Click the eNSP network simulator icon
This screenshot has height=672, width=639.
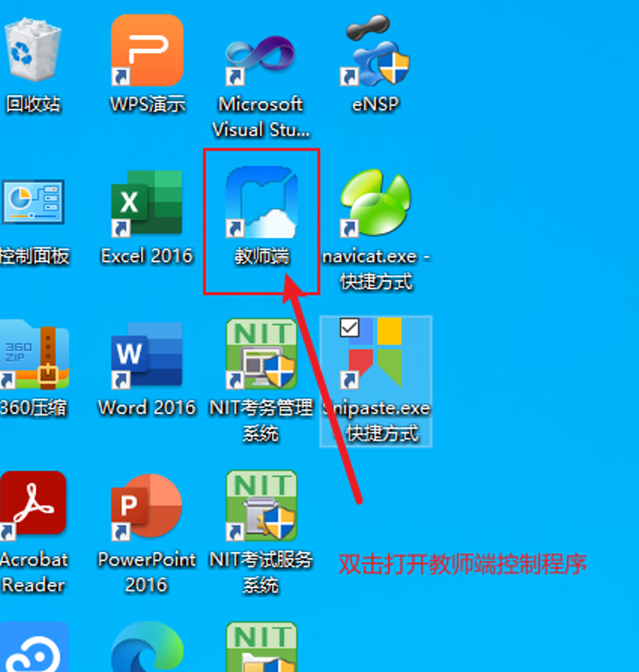tap(376, 51)
